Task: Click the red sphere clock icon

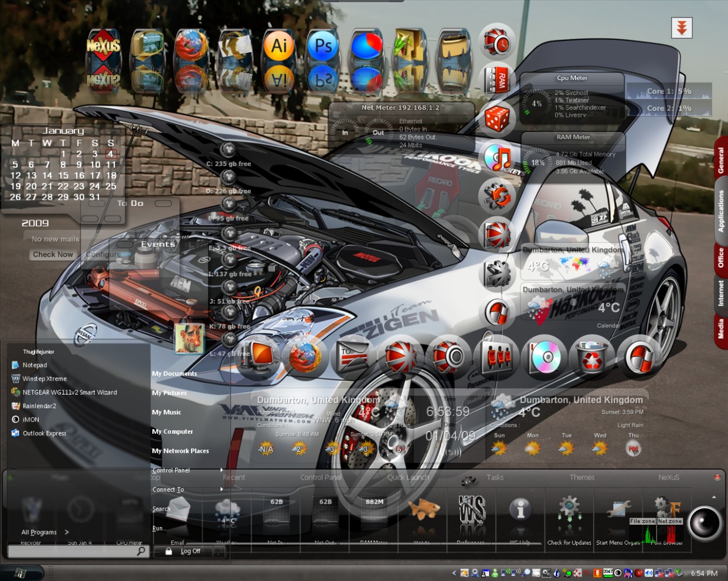Action: pyautogui.click(x=497, y=42)
